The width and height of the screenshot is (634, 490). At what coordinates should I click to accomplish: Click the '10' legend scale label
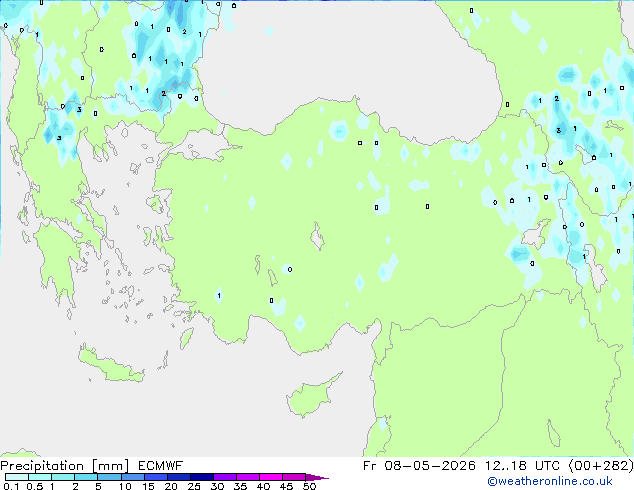pyautogui.click(x=125, y=486)
